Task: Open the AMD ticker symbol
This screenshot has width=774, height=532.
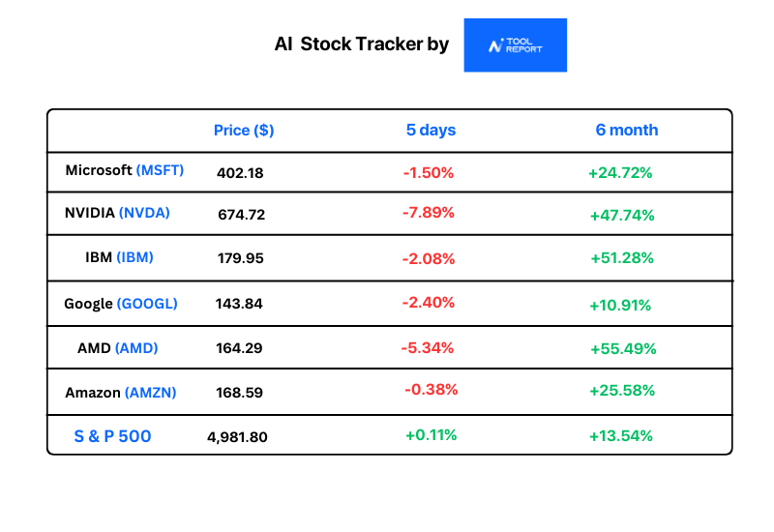Action: pos(136,348)
